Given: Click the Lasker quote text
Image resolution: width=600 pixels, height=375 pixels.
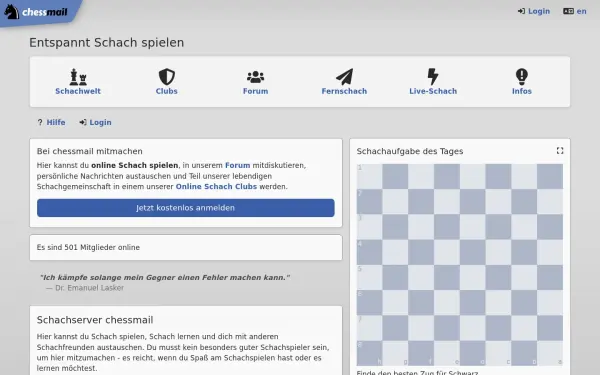Looking at the screenshot, I should (165, 277).
